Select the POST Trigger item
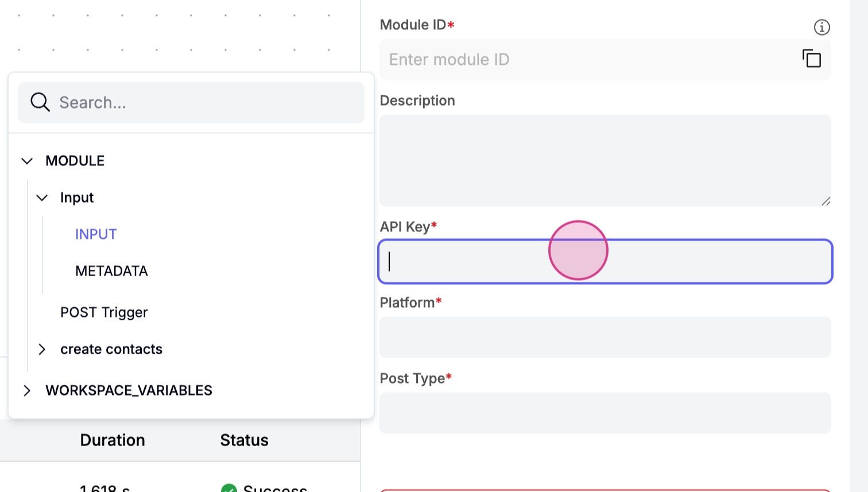The height and width of the screenshot is (492, 868). [x=104, y=312]
